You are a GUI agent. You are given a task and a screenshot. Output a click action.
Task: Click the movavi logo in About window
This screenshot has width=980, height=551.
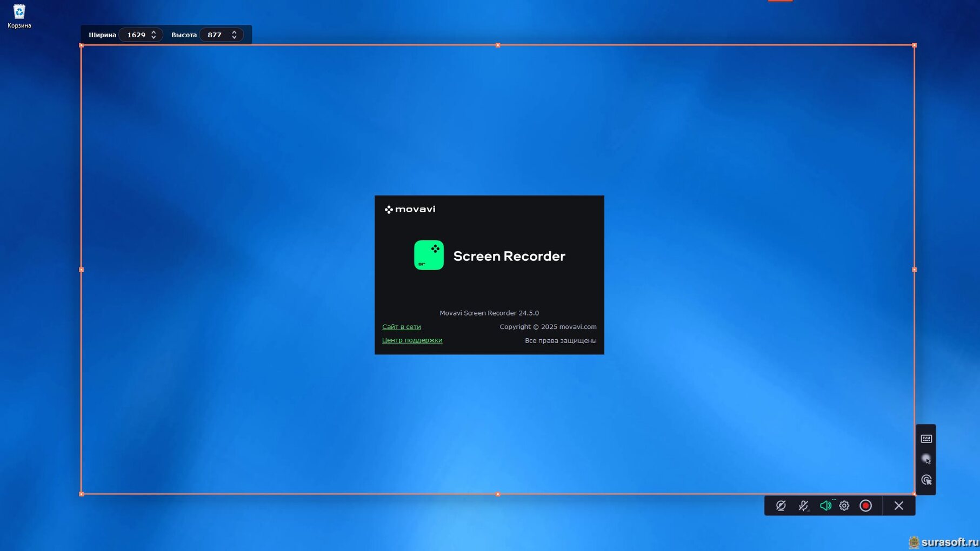(410, 209)
